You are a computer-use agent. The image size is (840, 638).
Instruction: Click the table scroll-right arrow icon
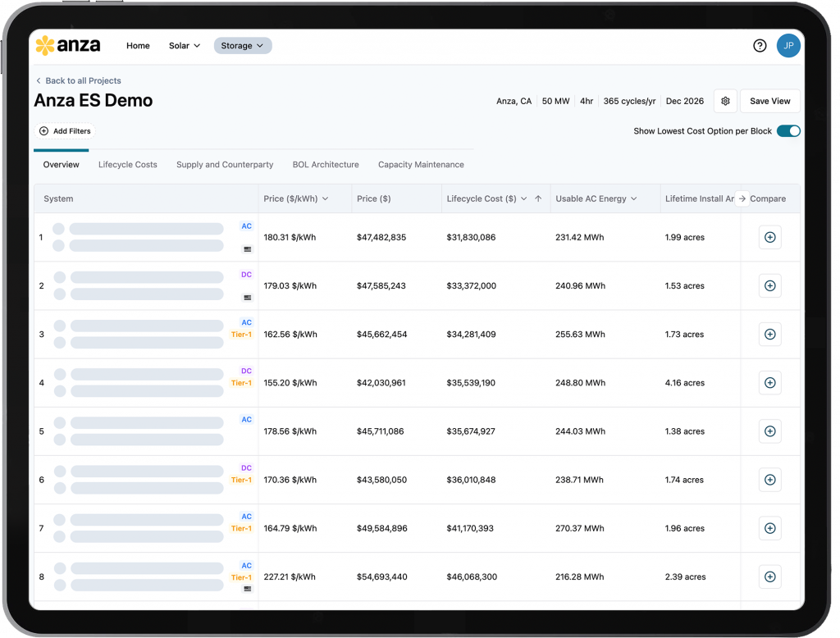click(742, 198)
